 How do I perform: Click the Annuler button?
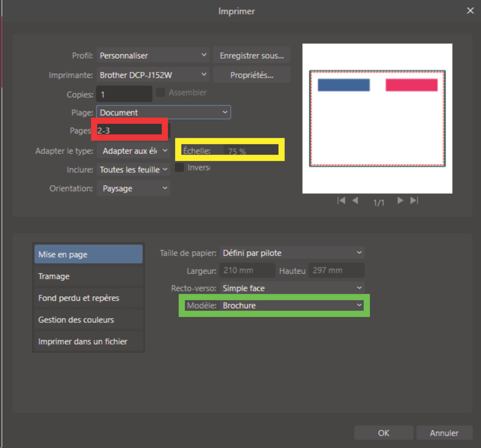(444, 433)
